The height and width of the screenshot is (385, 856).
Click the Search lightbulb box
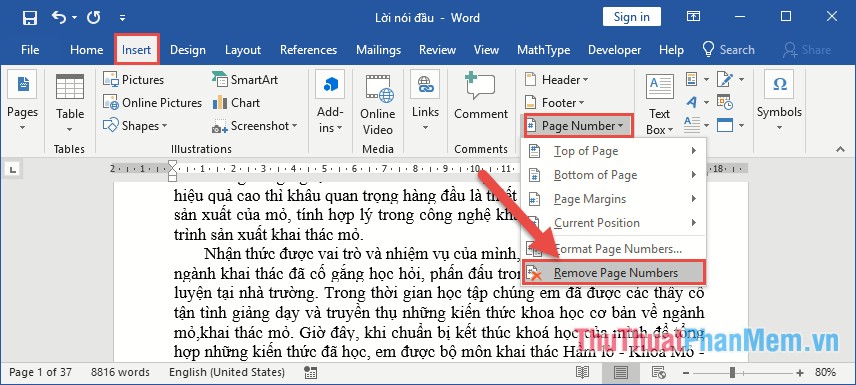[728, 50]
